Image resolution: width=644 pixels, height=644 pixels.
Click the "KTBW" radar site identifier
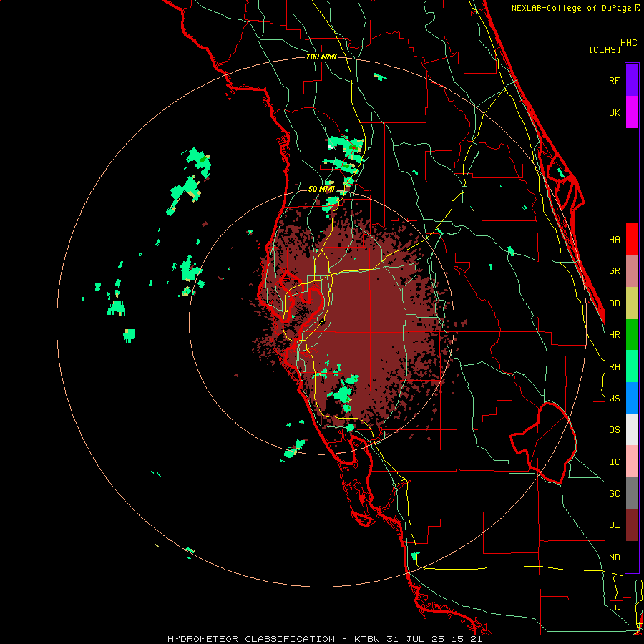[x=367, y=639]
